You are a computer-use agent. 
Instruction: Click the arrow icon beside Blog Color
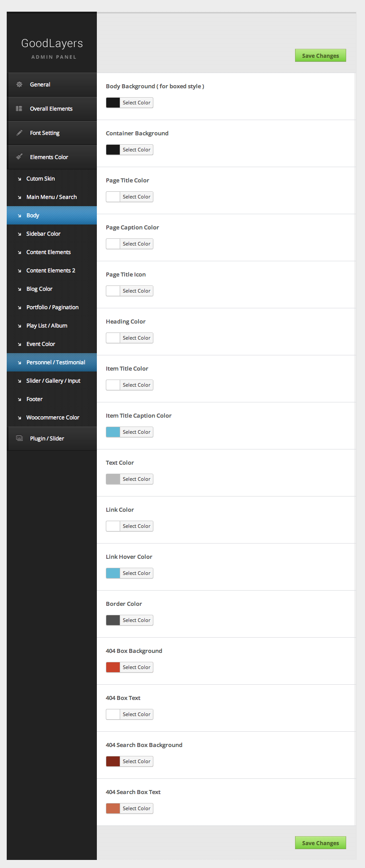19,289
